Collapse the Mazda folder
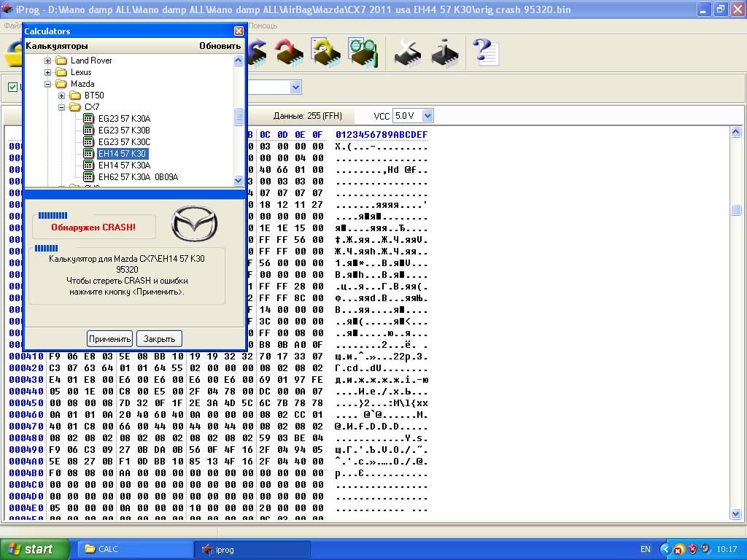Screen dimensions: 747x560 [x=48, y=84]
